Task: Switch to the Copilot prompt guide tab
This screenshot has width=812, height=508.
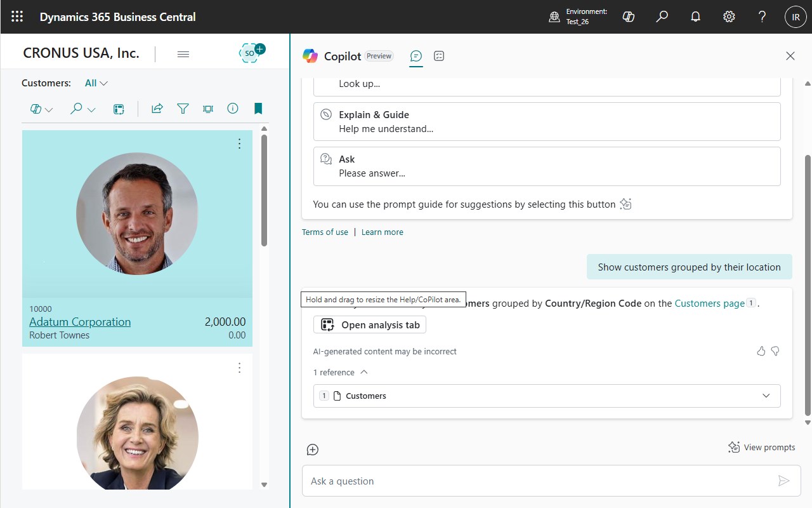Action: coord(439,56)
